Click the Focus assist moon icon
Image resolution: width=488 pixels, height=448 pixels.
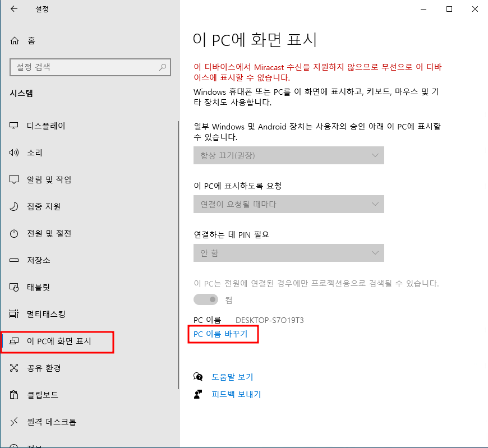coord(15,207)
